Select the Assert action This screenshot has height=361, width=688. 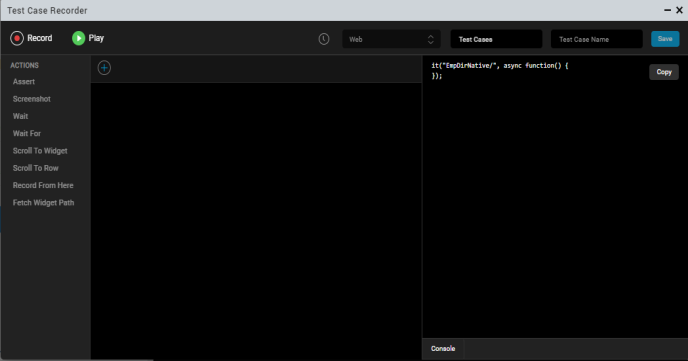[x=24, y=82]
